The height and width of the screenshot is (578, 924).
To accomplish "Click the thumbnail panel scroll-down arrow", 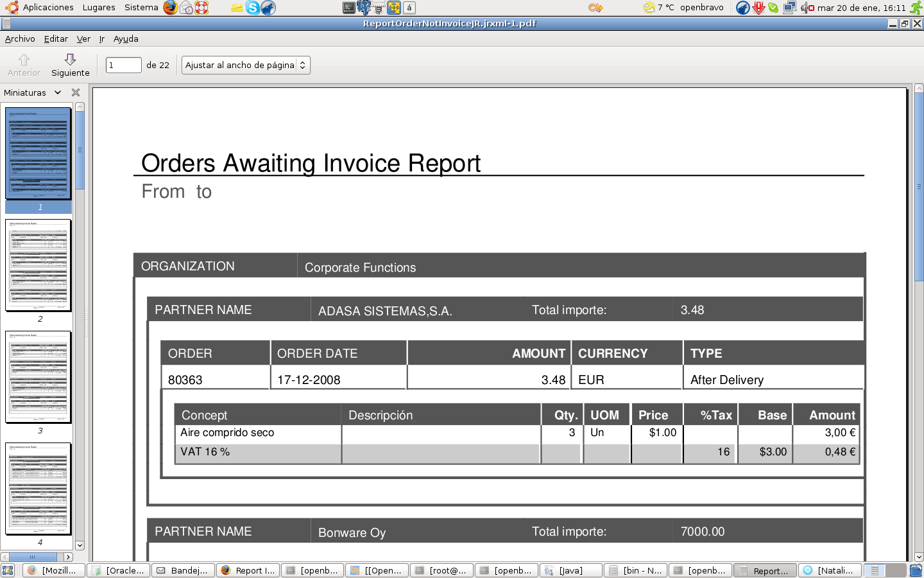I will pos(80,545).
